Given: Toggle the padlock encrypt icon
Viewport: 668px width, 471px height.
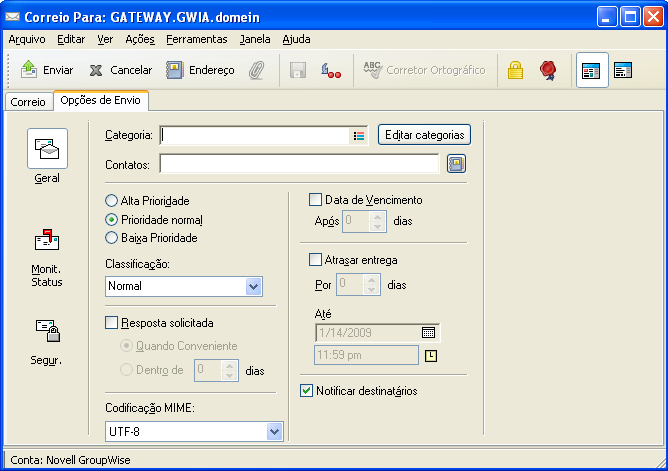Looking at the screenshot, I should pyautogui.click(x=515, y=70).
